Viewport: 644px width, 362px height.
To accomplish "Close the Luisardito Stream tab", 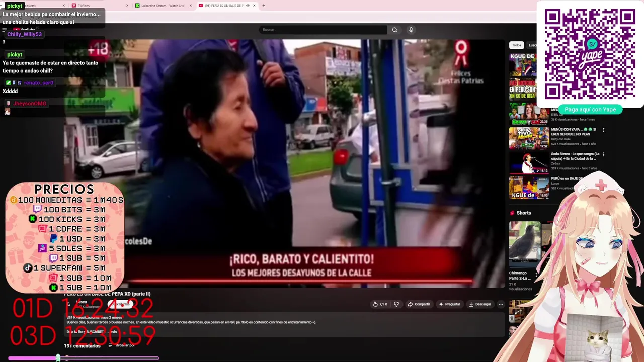I will click(191, 6).
